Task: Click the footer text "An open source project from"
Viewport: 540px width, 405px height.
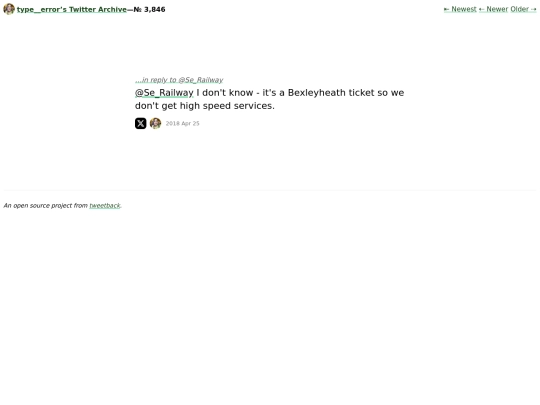Action: click(x=45, y=206)
